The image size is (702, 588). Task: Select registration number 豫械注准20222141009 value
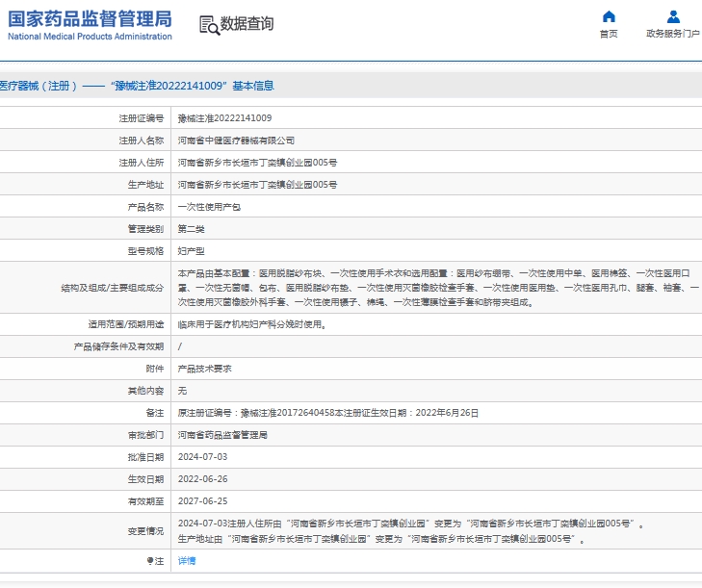pyautogui.click(x=224, y=118)
